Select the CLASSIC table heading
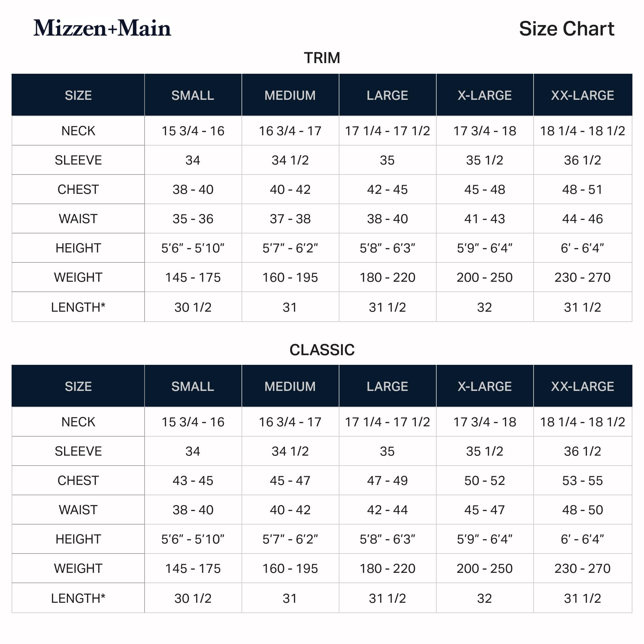Screen dimensions: 644x644 (322, 350)
